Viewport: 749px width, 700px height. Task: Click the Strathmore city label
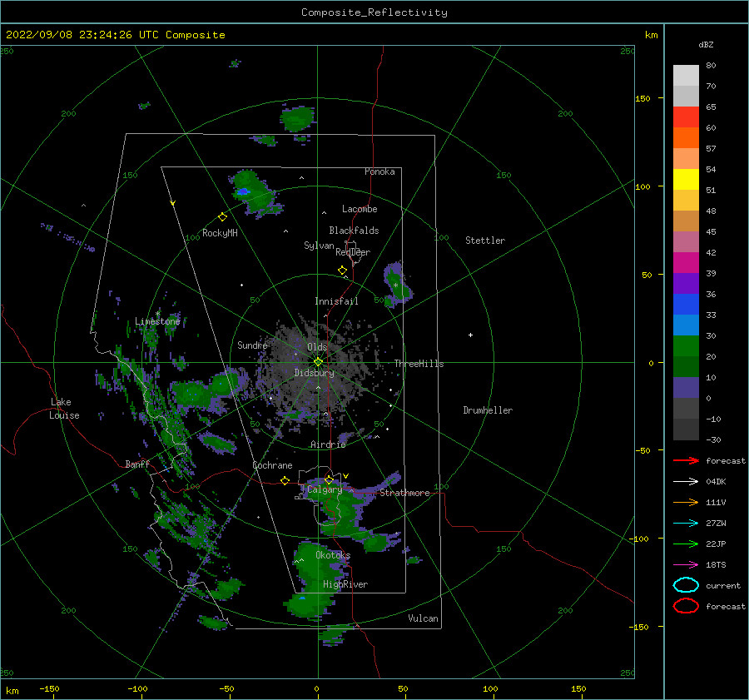pyautogui.click(x=404, y=493)
